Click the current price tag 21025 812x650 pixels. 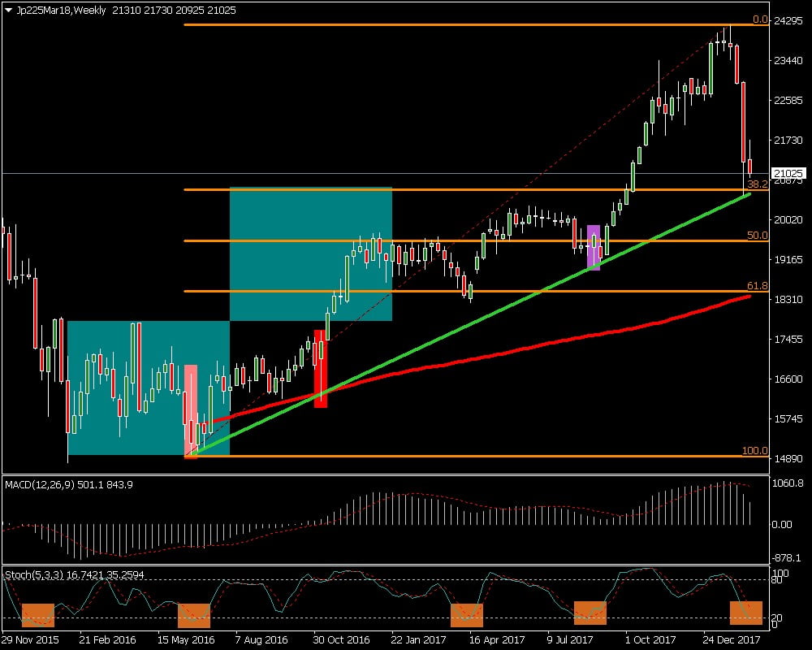(x=789, y=174)
